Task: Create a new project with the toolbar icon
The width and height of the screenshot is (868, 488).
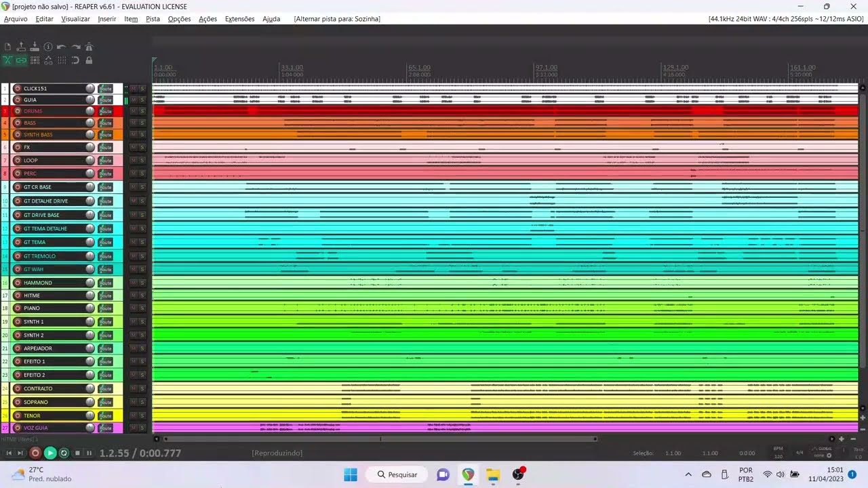Action: click(x=7, y=47)
